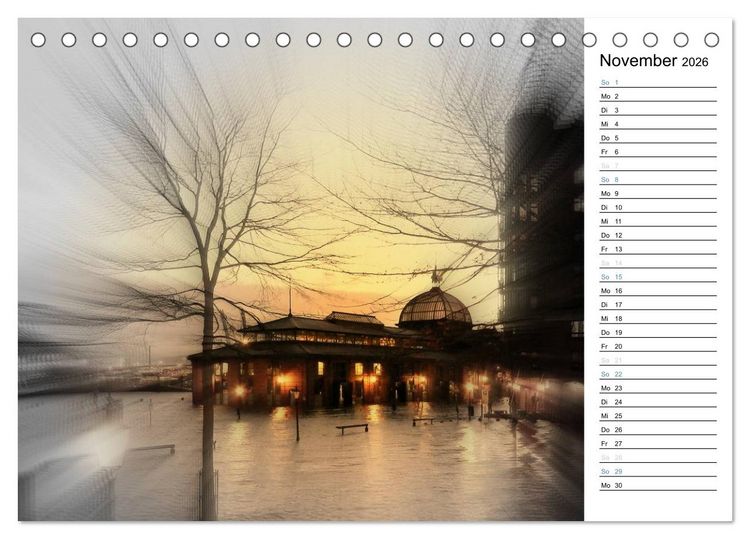Screen dimensions: 750x539
Task: Click the 'Do 19' date entry
Action: tap(658, 332)
